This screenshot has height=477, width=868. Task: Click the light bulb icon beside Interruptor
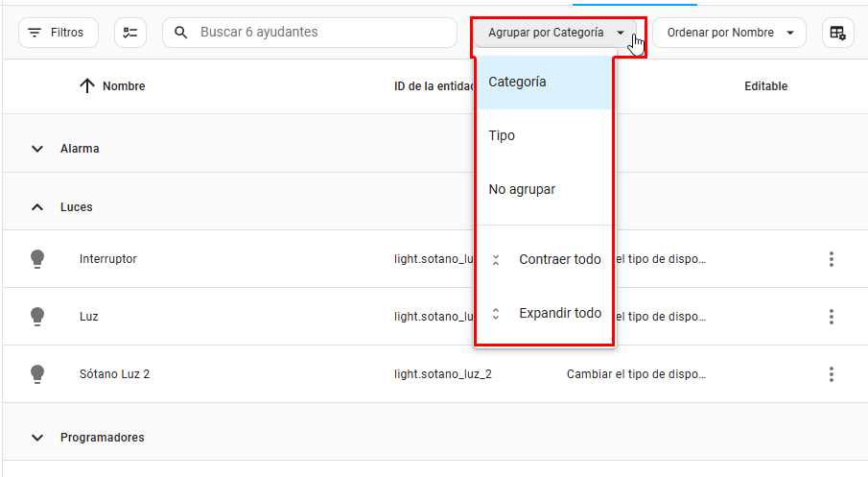tap(37, 258)
